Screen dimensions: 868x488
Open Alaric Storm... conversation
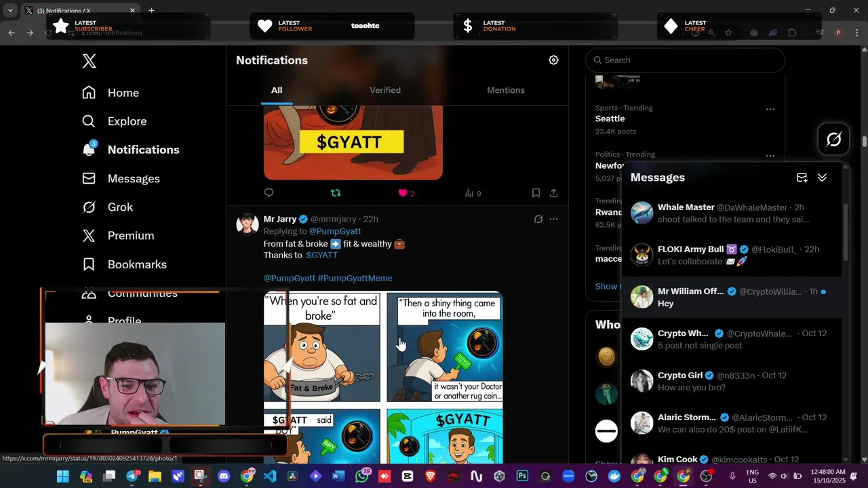point(731,423)
